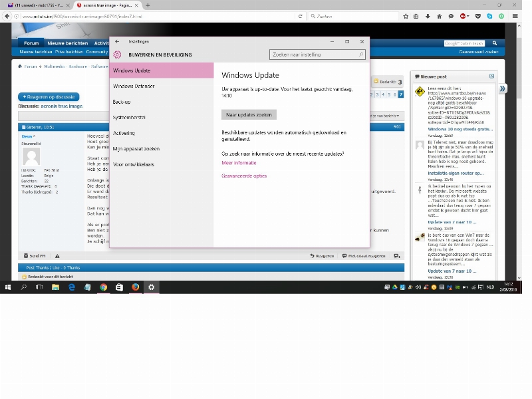
Task: Click the report warning triangle under the post
Action: [57, 256]
